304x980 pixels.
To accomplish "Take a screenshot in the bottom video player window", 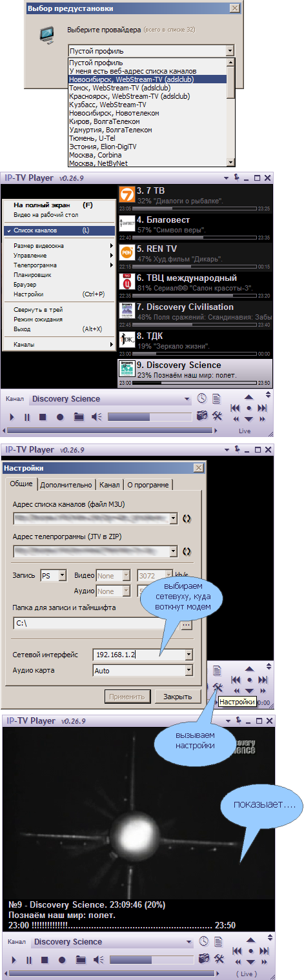I will point(205,959).
